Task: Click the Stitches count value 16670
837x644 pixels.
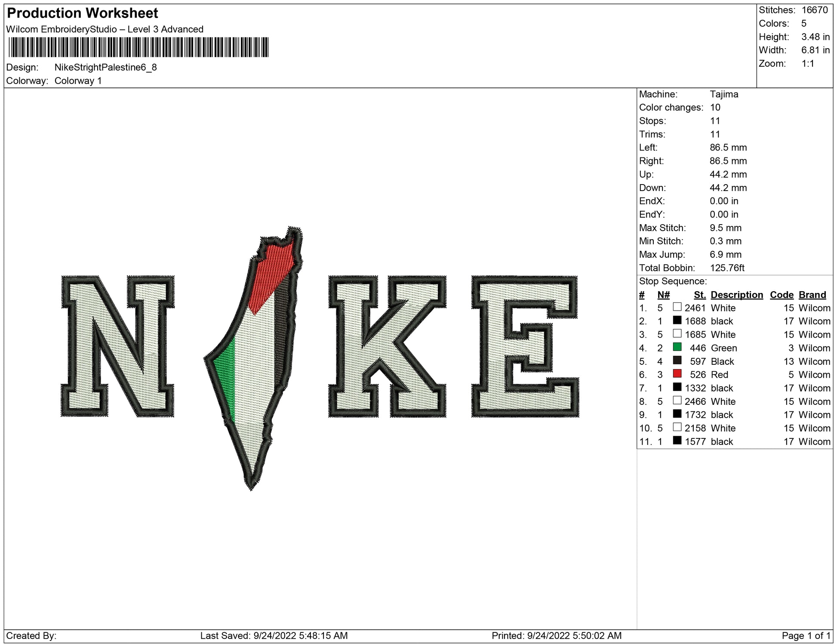Action: pos(814,10)
